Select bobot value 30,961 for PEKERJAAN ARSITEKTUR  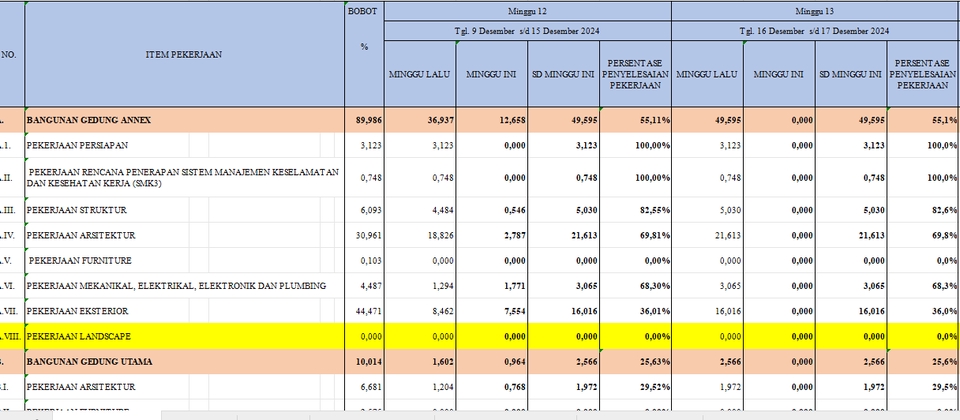pos(361,235)
